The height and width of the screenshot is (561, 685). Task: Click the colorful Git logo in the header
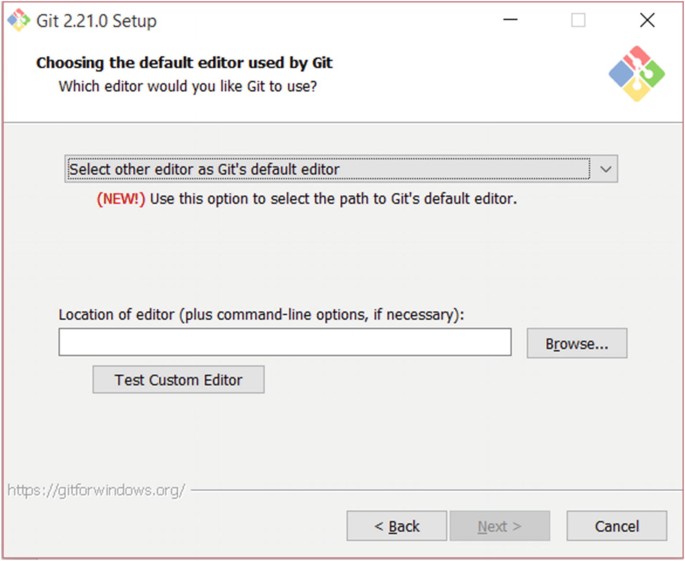(636, 73)
